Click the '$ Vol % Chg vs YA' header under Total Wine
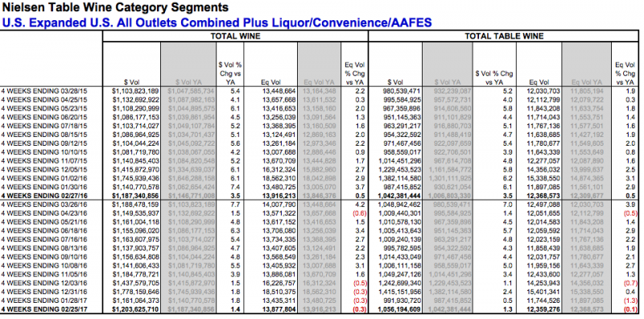The height and width of the screenshot is (319, 644). coord(230,73)
